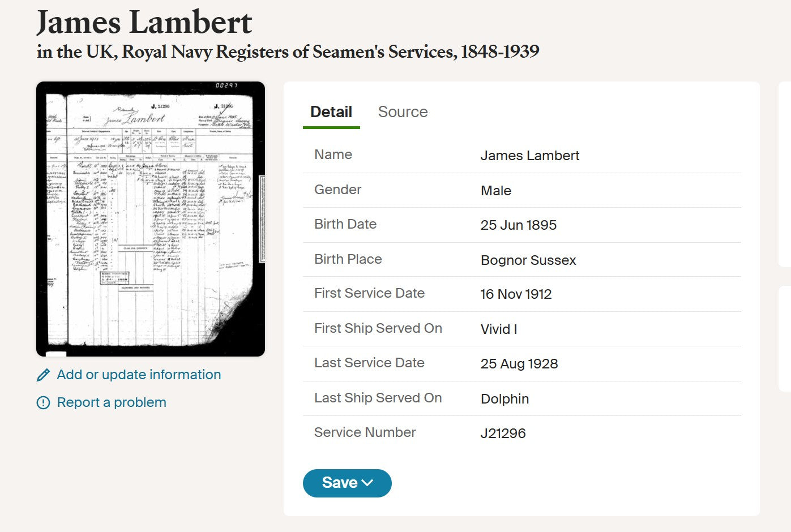The width and height of the screenshot is (791, 532).
Task: Expand the Save button's chevron arrow
Action: [367, 483]
